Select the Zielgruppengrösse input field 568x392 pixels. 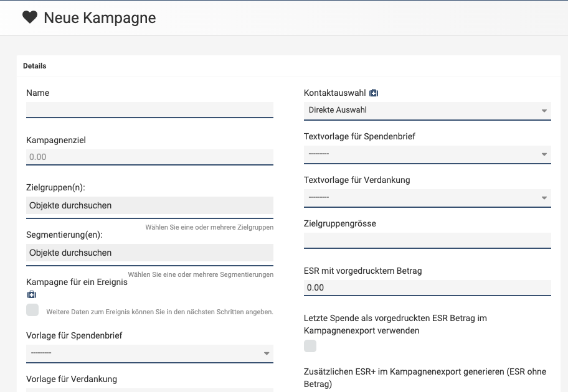[x=427, y=240]
